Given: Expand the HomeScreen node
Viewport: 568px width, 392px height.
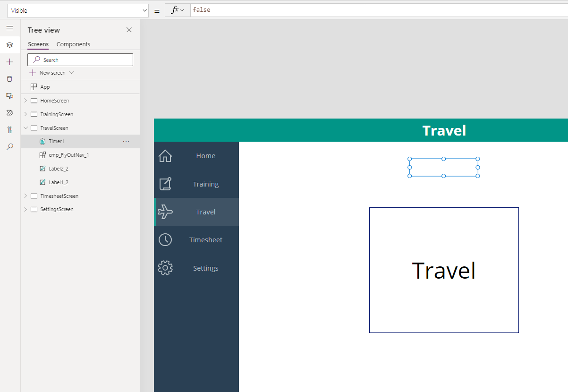Looking at the screenshot, I should (x=25, y=101).
